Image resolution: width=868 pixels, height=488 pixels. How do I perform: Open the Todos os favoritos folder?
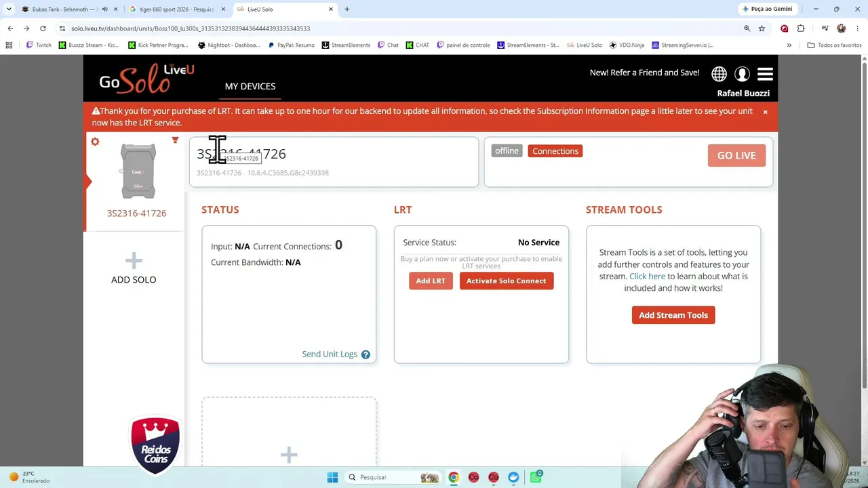(834, 45)
